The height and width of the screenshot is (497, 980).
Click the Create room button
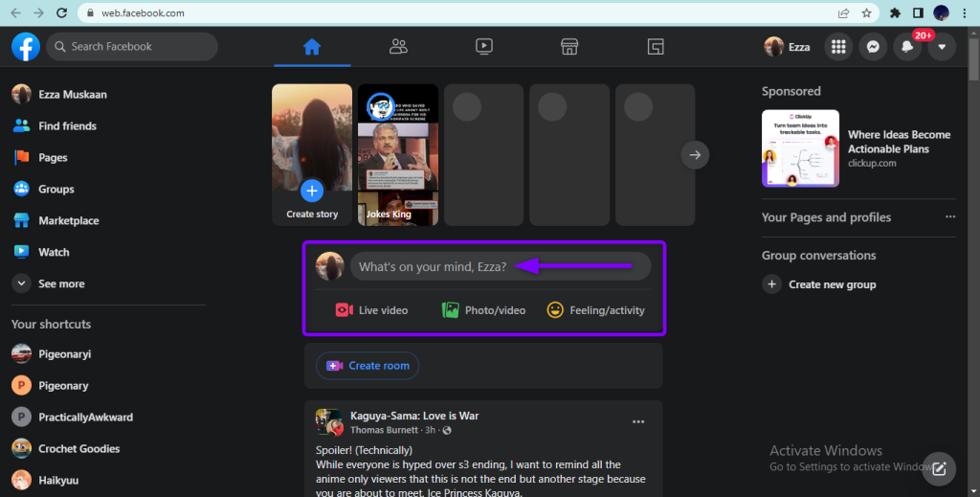tap(367, 366)
